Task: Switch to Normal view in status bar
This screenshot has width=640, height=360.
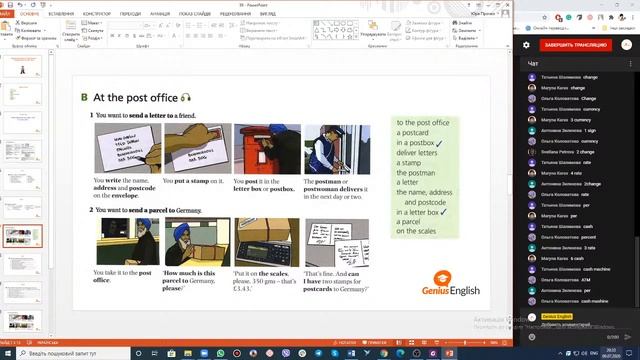Action: tap(399, 342)
